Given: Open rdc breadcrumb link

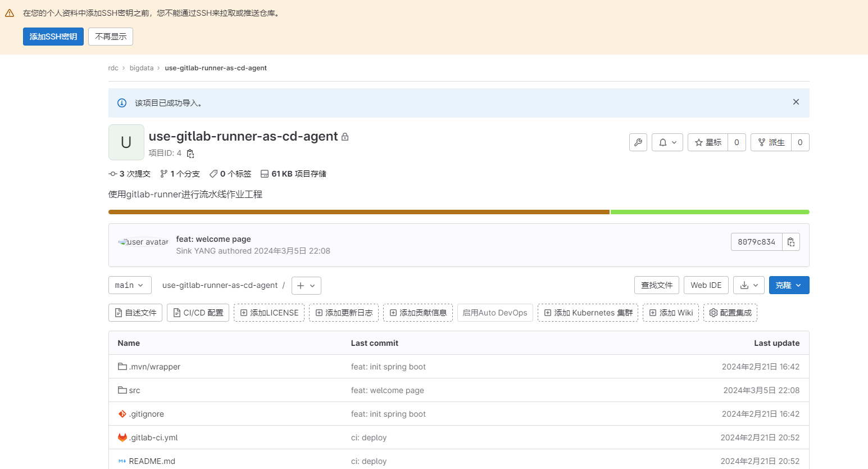Looking at the screenshot, I should pos(113,68).
